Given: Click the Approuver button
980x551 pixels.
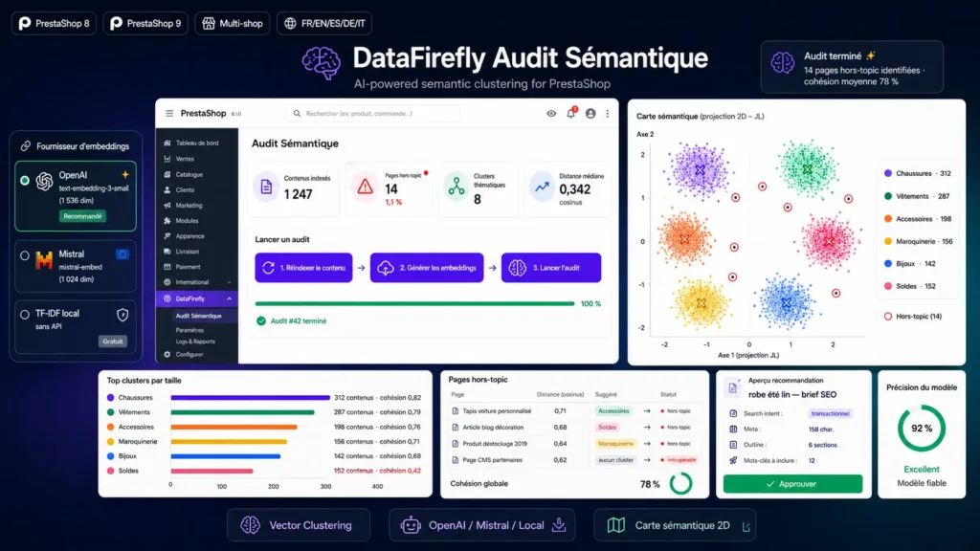Looking at the screenshot, I should click(792, 484).
